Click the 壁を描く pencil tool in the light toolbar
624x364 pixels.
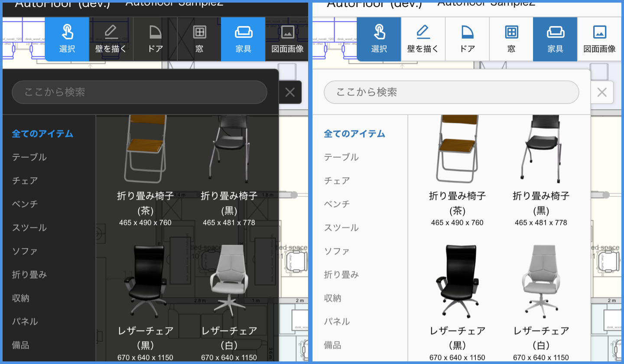pyautogui.click(x=423, y=39)
